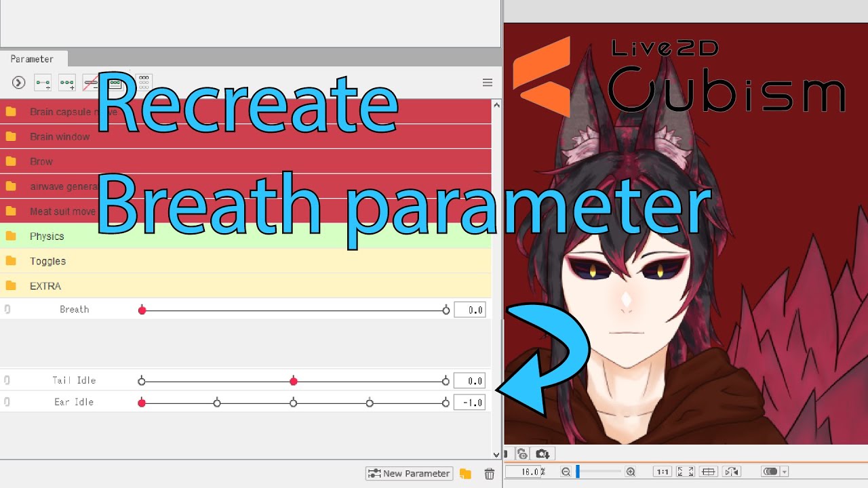Click Ear Idle slider's second key point

point(217,403)
